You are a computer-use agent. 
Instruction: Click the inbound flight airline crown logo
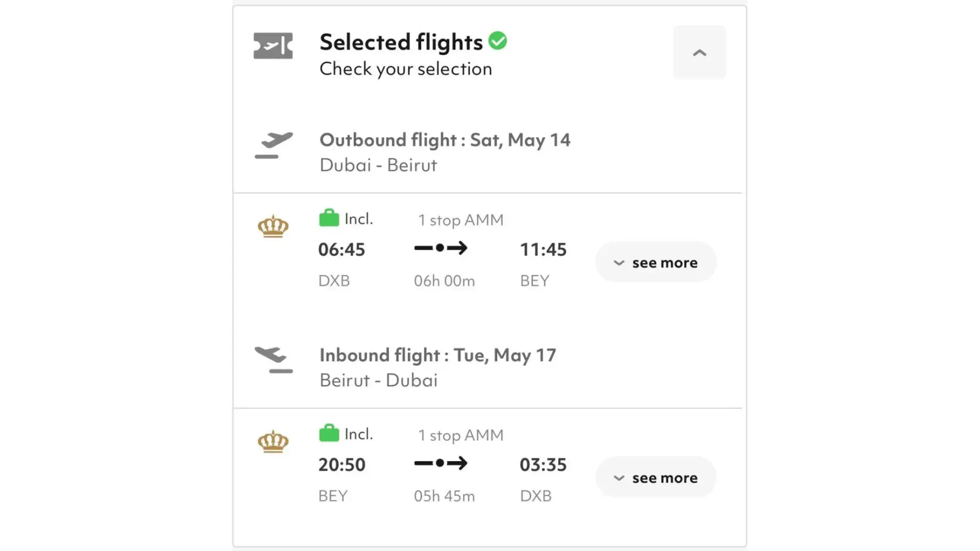pyautogui.click(x=273, y=442)
